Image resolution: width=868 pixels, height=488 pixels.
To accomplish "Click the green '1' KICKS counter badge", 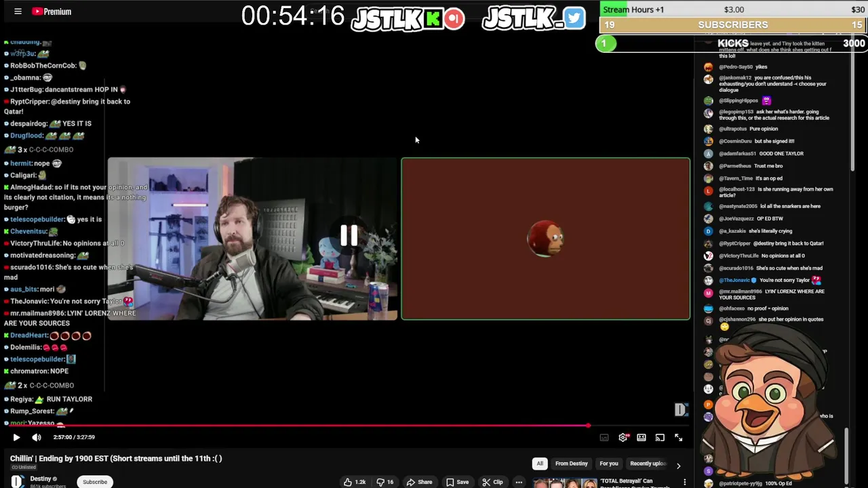I will pyautogui.click(x=606, y=43).
